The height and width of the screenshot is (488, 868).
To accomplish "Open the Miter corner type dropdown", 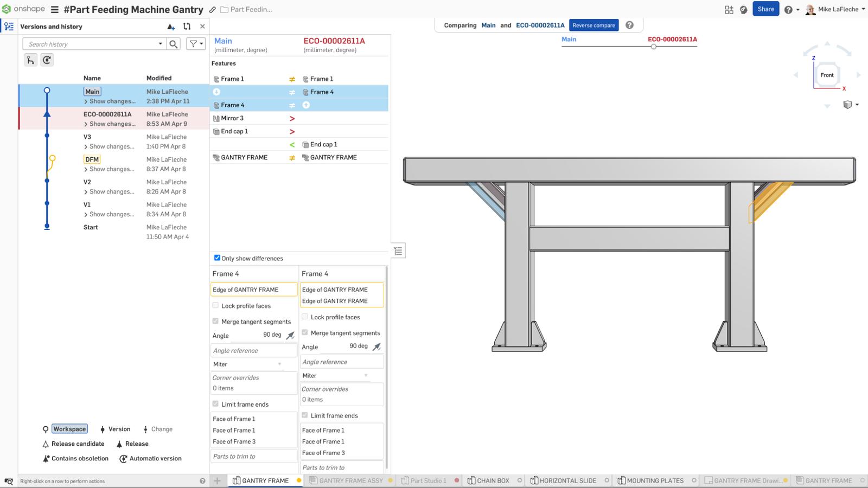I will (247, 364).
